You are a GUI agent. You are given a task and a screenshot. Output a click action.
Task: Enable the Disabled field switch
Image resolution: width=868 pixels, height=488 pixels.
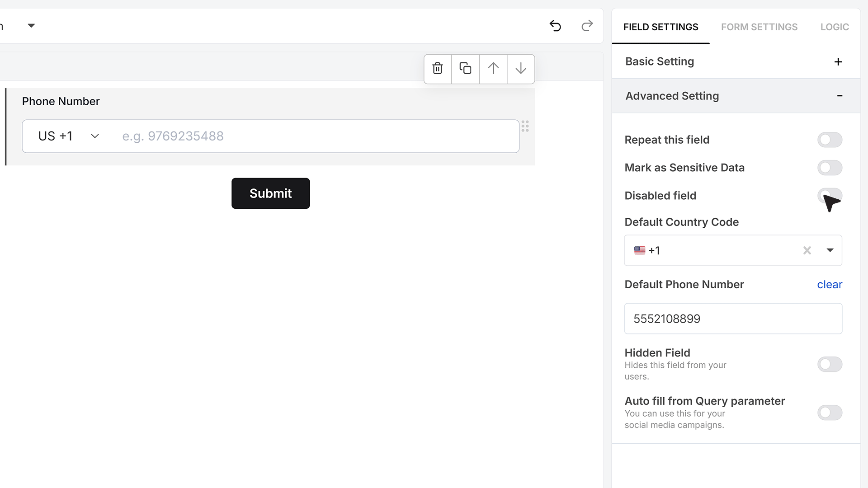(830, 196)
